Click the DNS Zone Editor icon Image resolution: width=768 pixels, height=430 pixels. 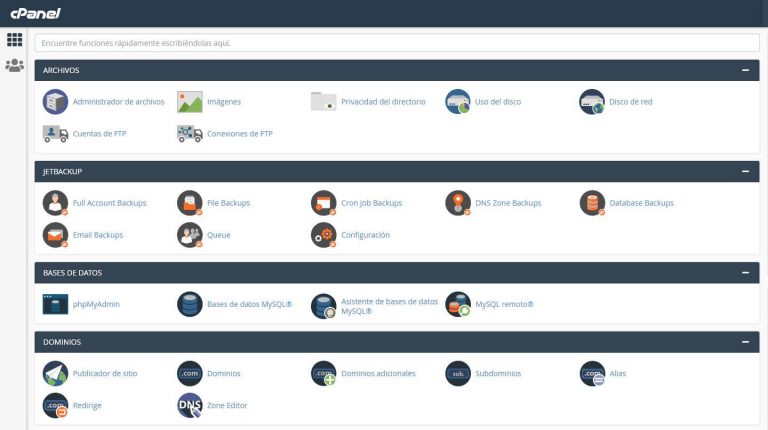coord(190,406)
